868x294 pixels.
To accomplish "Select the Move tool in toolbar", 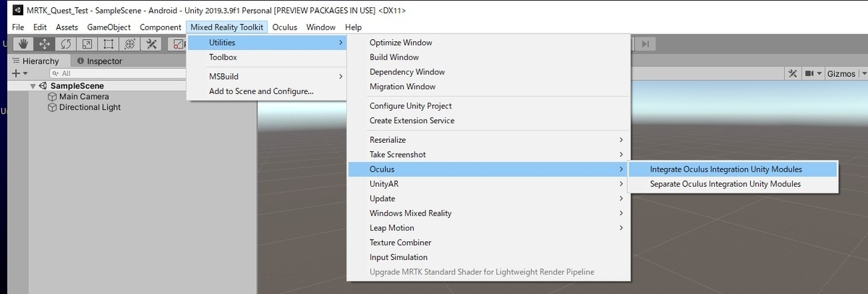I will tap(45, 43).
